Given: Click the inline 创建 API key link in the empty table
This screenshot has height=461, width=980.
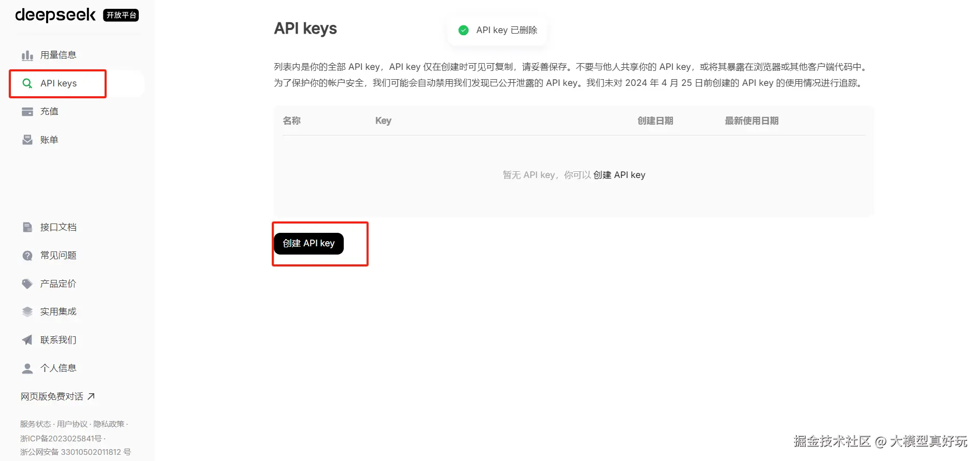Looking at the screenshot, I should coord(619,175).
